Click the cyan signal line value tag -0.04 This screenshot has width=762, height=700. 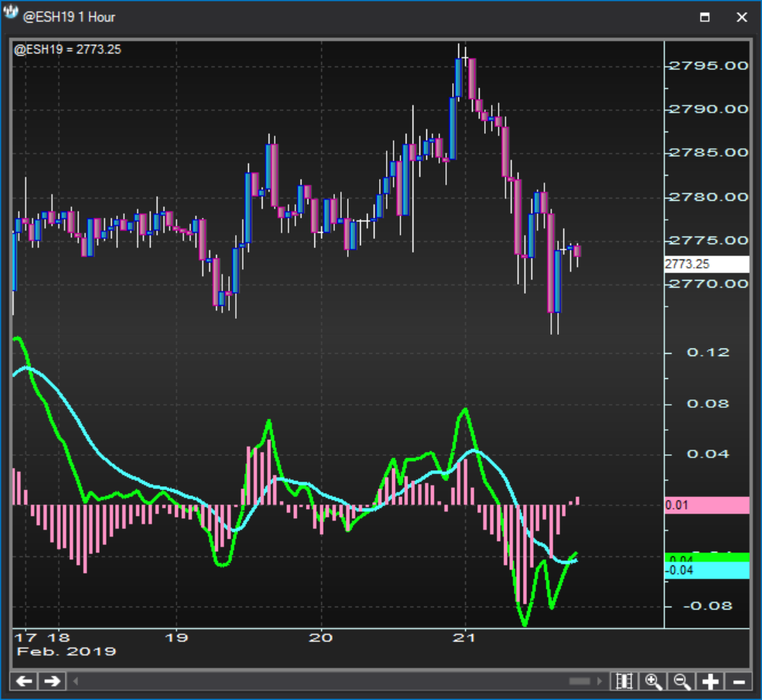tap(706, 571)
